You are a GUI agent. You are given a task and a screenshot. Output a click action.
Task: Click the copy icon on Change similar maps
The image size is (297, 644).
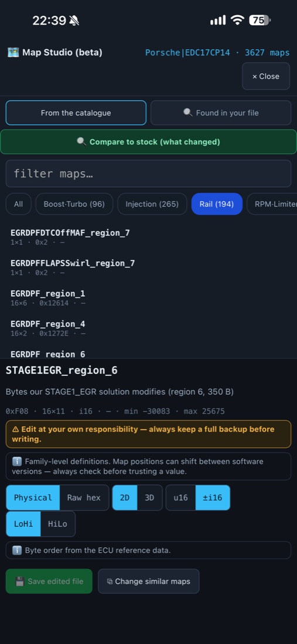tap(110, 581)
